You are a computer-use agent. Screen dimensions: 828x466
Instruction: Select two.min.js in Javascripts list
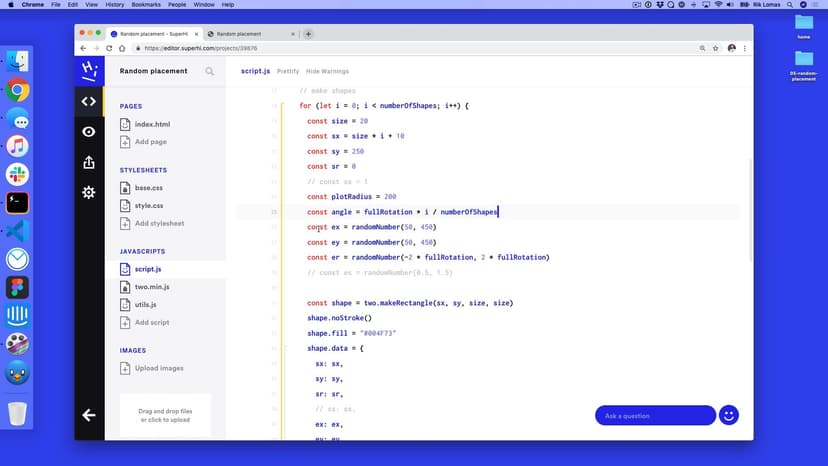(152, 287)
